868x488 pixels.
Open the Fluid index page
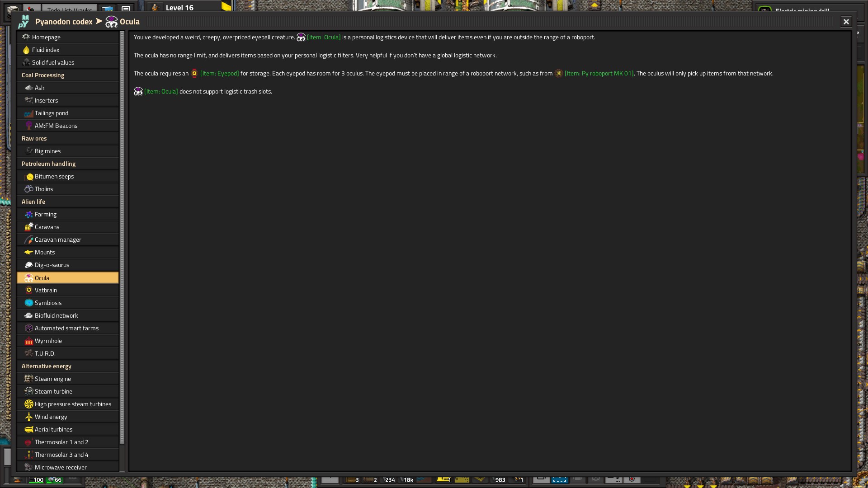tap(46, 50)
